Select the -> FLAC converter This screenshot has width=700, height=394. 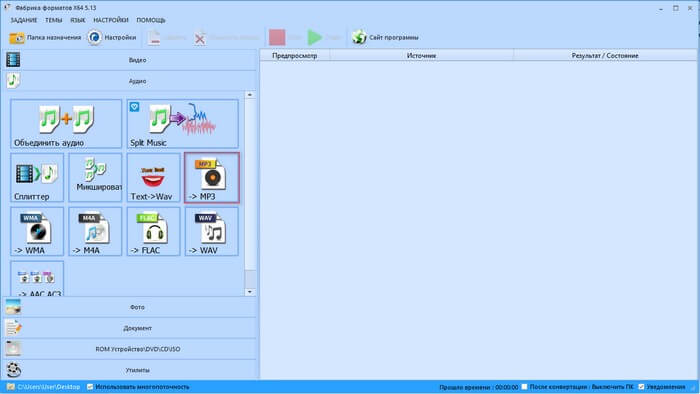pos(154,231)
